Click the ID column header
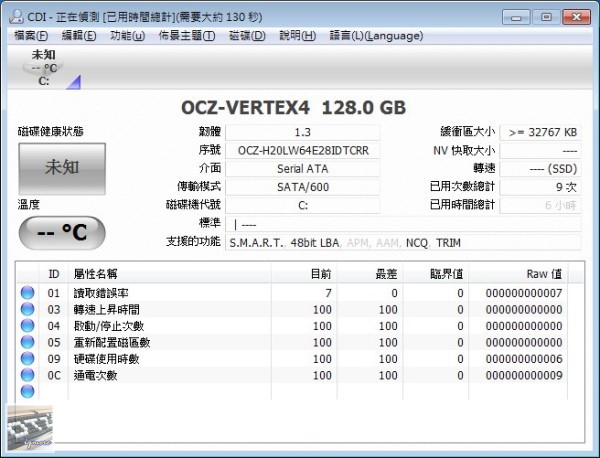This screenshot has height=458, width=600. tap(54, 274)
